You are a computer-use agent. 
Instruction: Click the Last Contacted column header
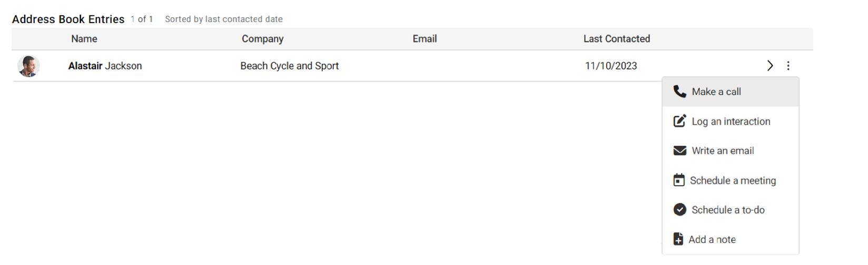point(616,39)
